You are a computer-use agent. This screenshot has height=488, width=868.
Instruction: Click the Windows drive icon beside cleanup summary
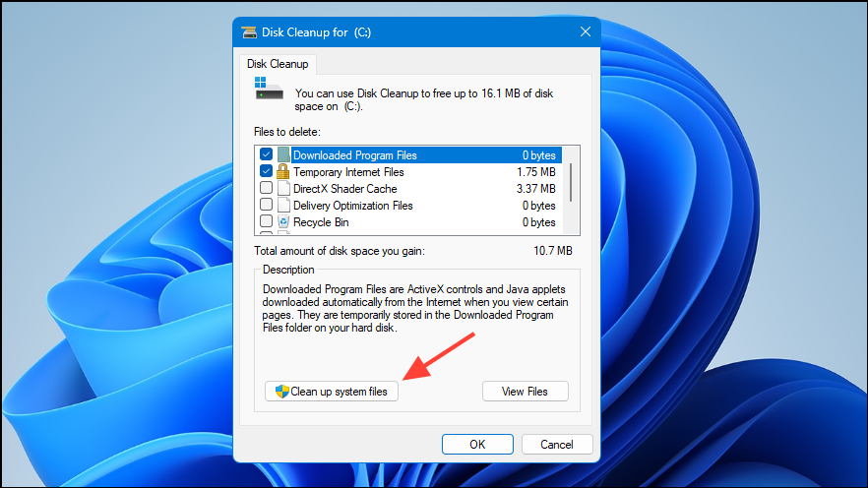269,89
